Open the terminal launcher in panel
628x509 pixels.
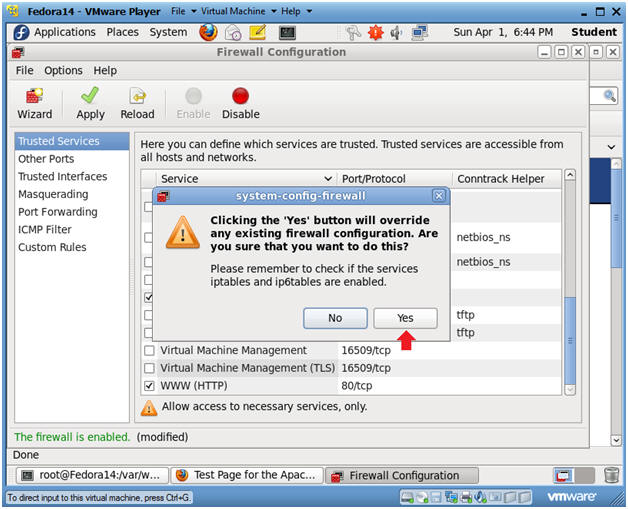(287, 32)
